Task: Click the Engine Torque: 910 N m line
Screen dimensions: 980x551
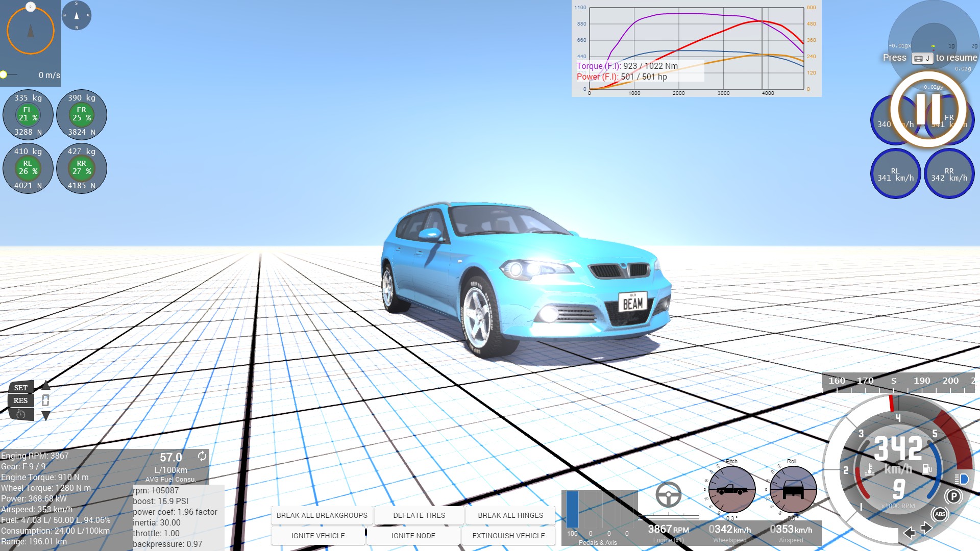Action: [45, 477]
